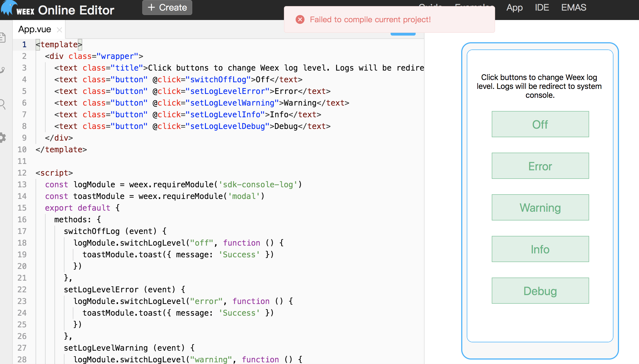The height and width of the screenshot is (364, 639).
Task: Click 'sdk-console-log' string in code
Action: [x=258, y=185]
